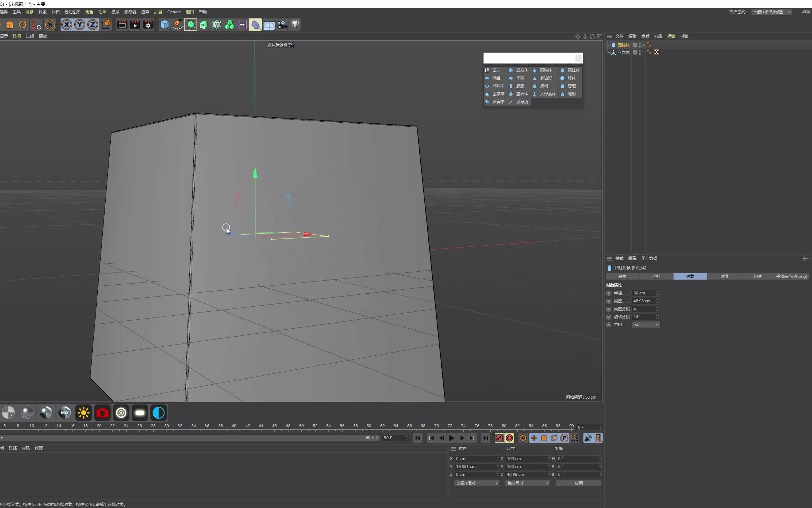This screenshot has height=508, width=812.
Task: Play the animation forward
Action: coord(451,438)
